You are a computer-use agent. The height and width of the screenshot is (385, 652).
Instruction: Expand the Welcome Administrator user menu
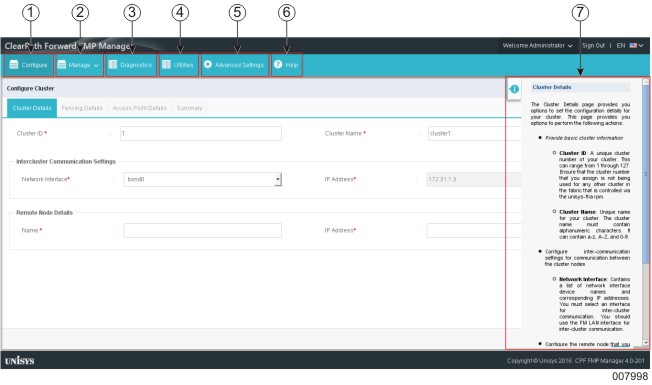pos(537,45)
